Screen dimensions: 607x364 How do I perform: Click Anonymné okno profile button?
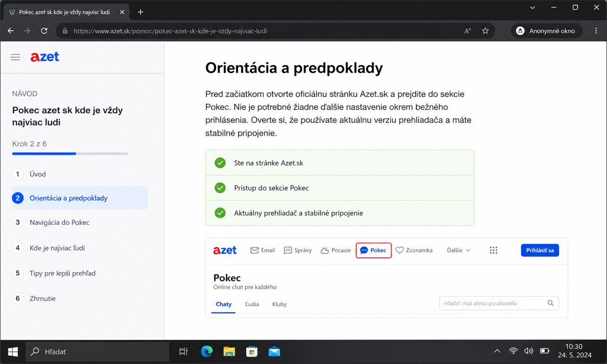click(x=547, y=31)
